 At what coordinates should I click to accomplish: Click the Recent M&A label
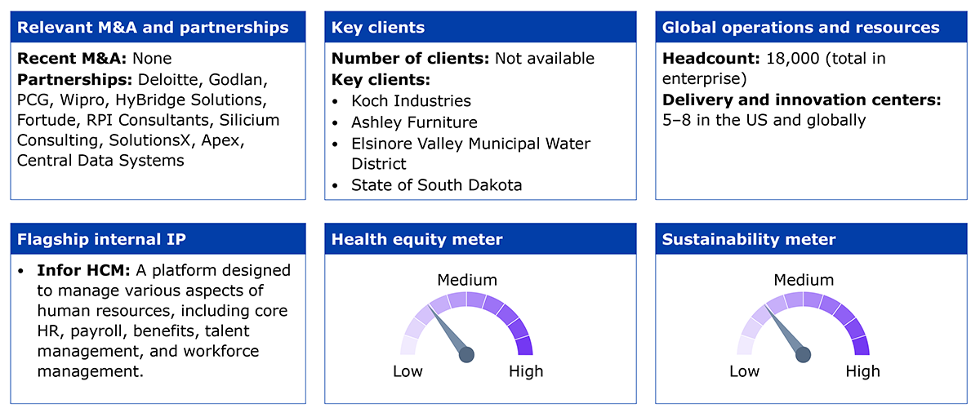tap(72, 59)
